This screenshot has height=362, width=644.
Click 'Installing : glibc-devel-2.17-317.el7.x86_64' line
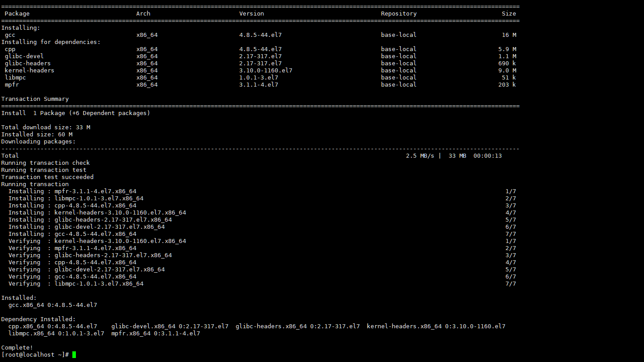(x=87, y=227)
